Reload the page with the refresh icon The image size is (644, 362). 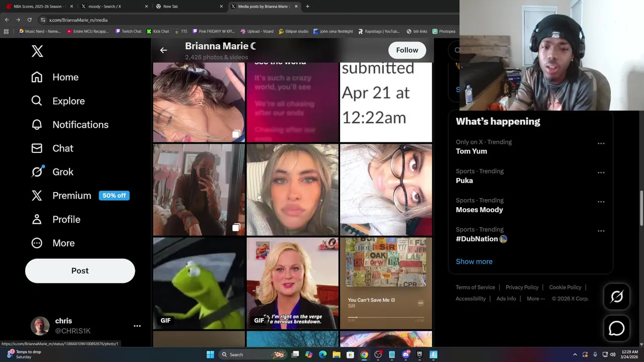coord(29,20)
